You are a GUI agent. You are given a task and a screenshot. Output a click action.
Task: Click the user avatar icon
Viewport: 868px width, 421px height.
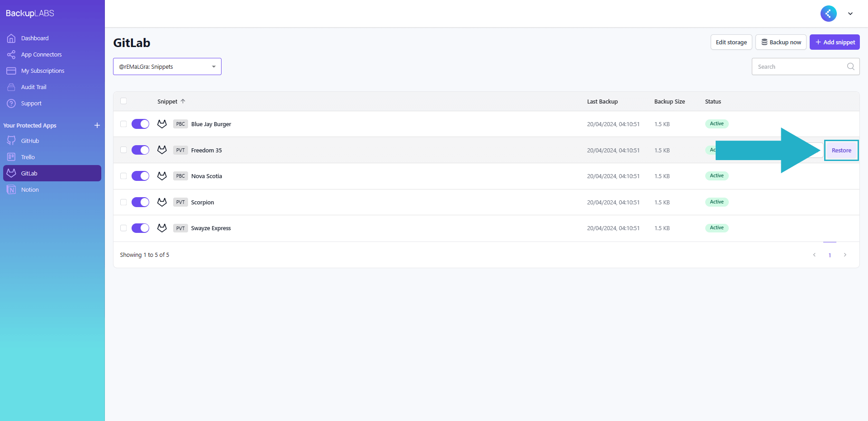pyautogui.click(x=829, y=14)
